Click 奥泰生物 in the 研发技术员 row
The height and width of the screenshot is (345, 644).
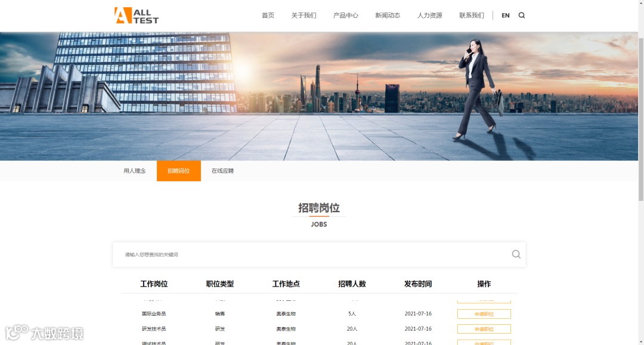286,329
